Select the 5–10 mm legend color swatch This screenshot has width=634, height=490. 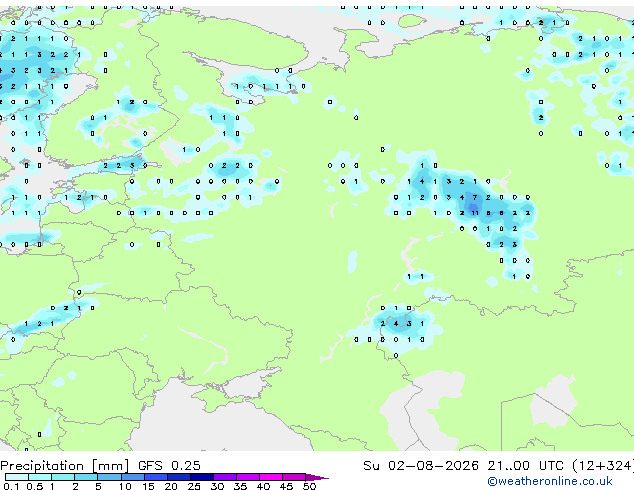[x=109, y=477]
